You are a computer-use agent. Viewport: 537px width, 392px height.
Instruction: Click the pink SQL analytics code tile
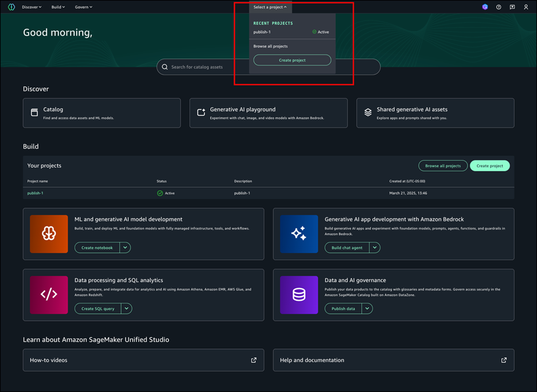click(49, 294)
